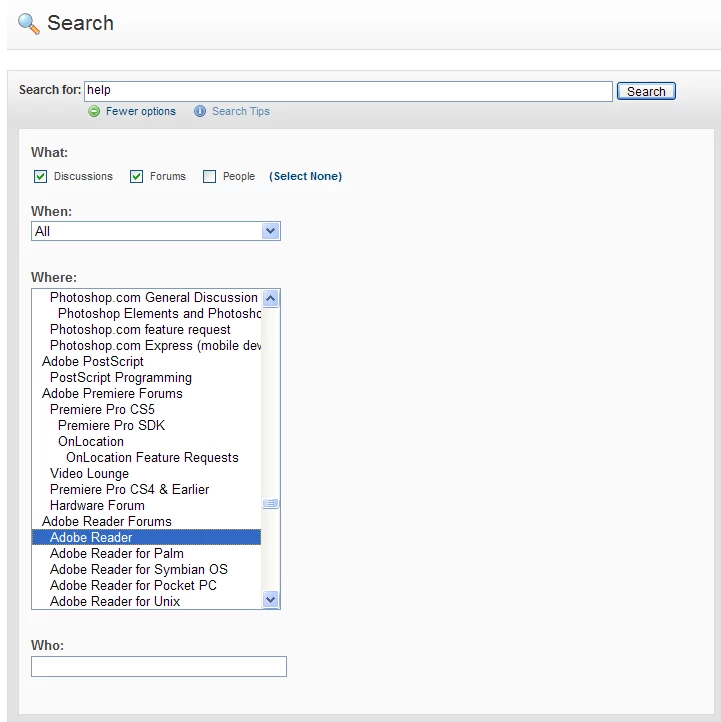Uncheck the Forums checkbox
The height and width of the screenshot is (722, 721).
136,176
